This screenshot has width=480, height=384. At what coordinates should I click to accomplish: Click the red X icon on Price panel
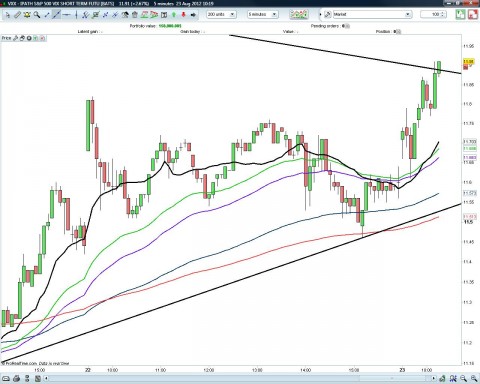pos(42,38)
